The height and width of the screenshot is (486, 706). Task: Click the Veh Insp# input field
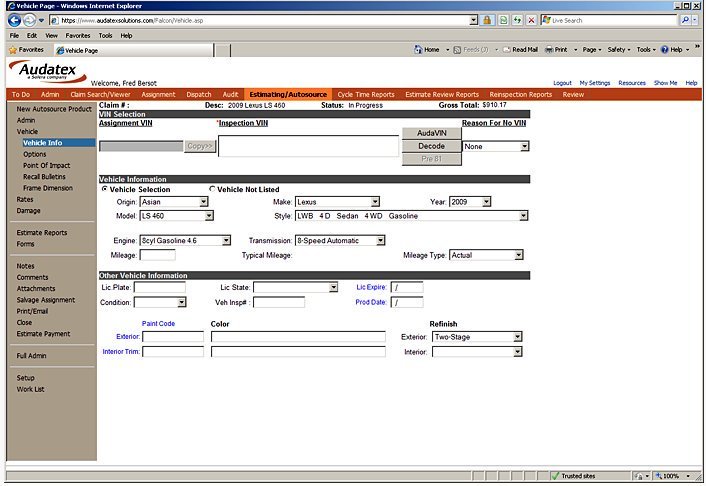coord(279,302)
